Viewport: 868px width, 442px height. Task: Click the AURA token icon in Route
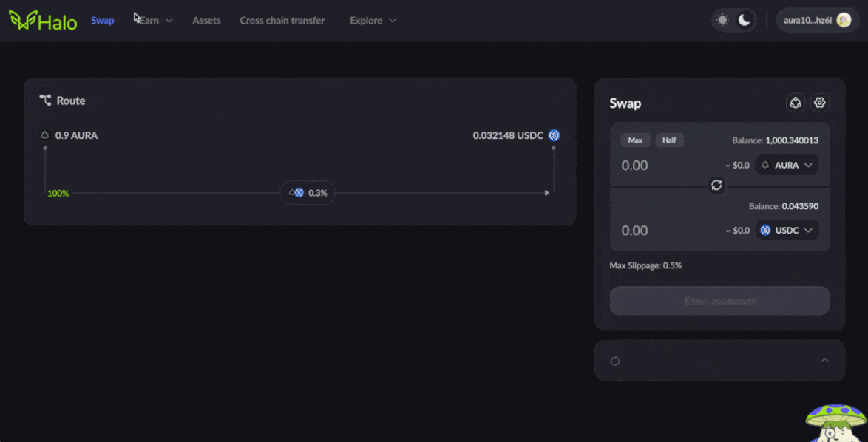point(45,135)
